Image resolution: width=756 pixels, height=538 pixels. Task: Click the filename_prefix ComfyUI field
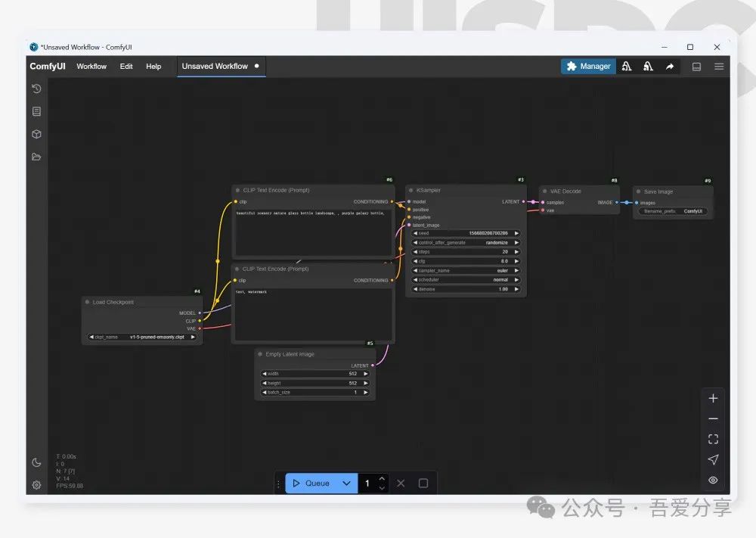click(x=673, y=211)
